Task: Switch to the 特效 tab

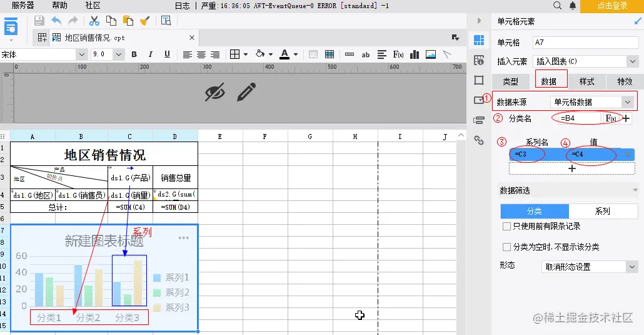Action: (x=625, y=81)
